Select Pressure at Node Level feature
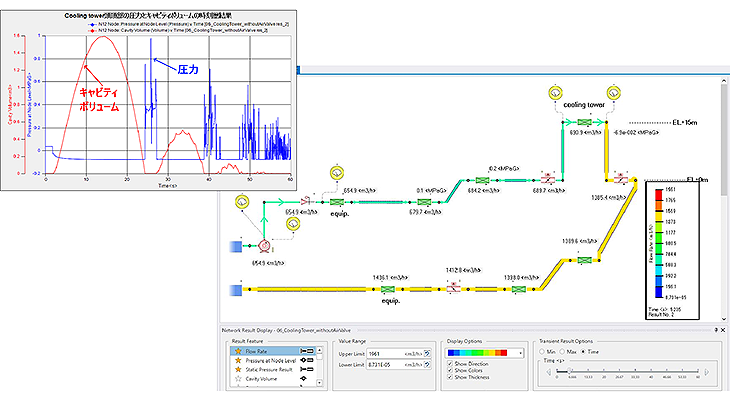730x401 pixels. [x=273, y=360]
